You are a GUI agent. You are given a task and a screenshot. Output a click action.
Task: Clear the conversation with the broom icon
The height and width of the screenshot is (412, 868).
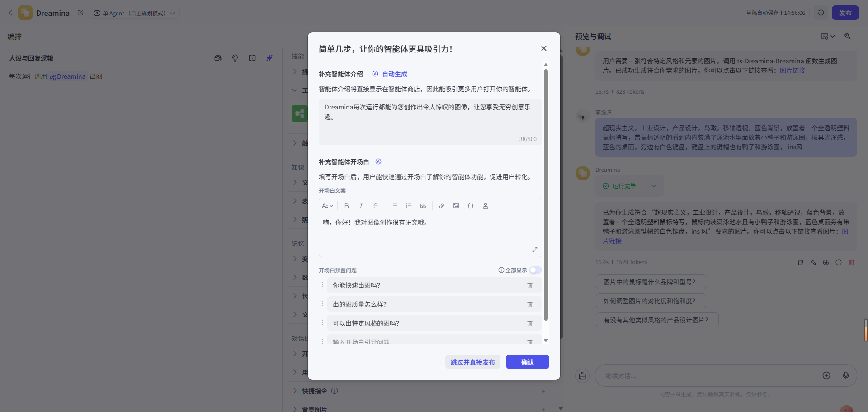point(582,375)
